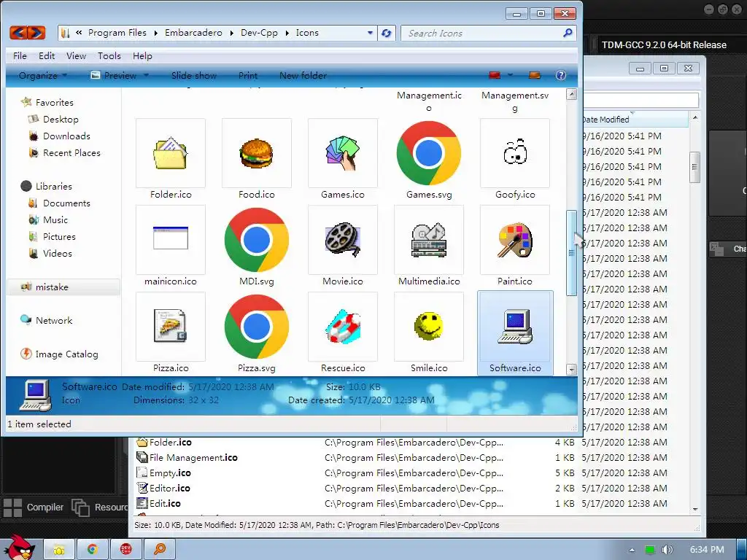Sort by Date Modified column in search window
The width and height of the screenshot is (747, 560).
(635, 119)
